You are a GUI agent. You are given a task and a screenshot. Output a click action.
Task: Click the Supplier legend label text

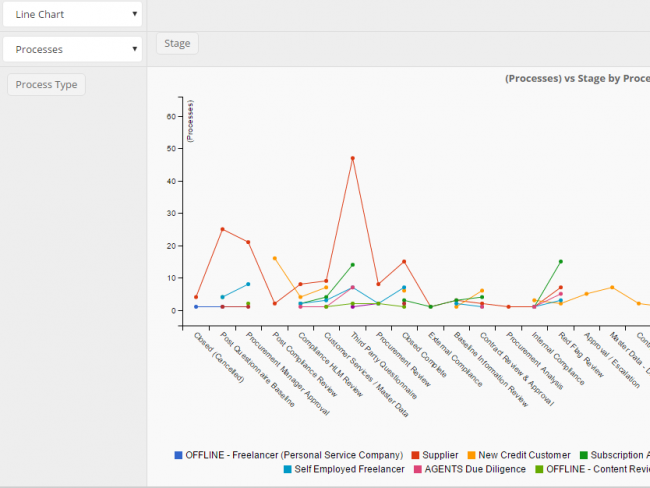coord(441,455)
